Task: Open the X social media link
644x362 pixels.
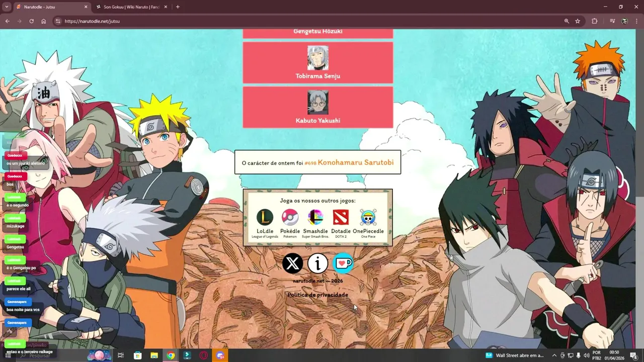Action: (x=292, y=263)
